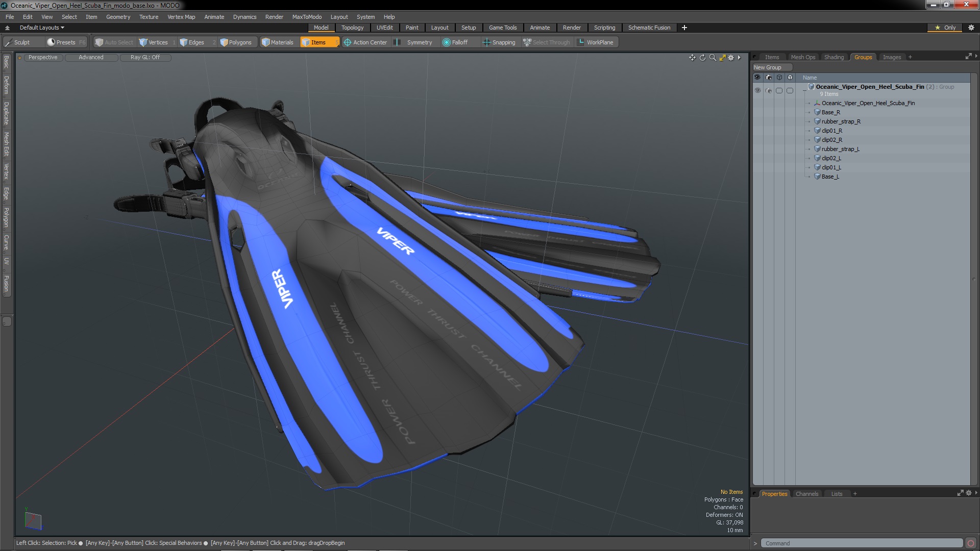The height and width of the screenshot is (551, 980).
Task: Click the render camera column header icon
Action: 768,78
